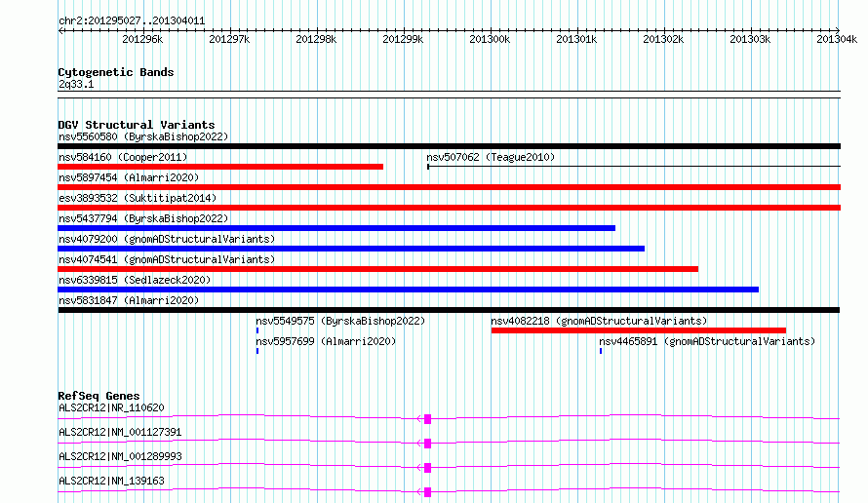Select the nsv6339815 (Sedlazeck2020) label

pyautogui.click(x=135, y=280)
